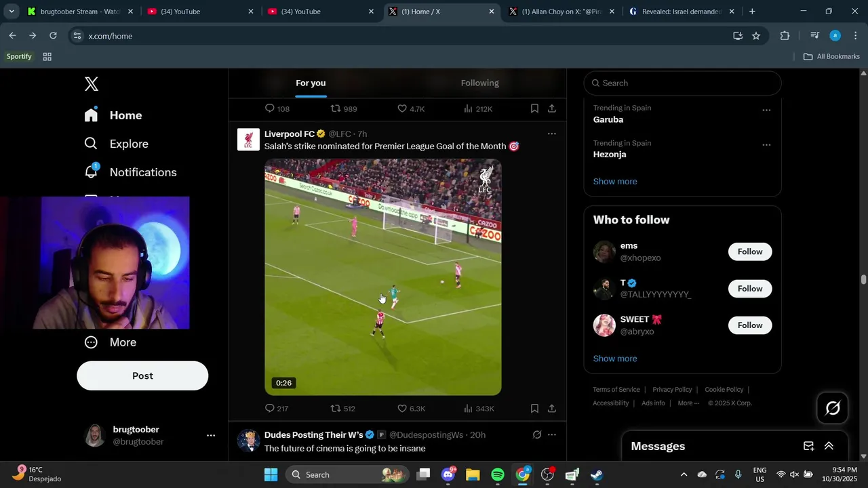Follow T @TALLYYYYYYYY_

click(750, 289)
